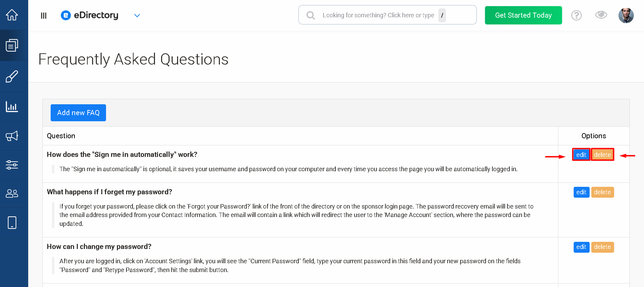This screenshot has width=644, height=287.
Task: Toggle the sidebar menu bars icon
Action: point(43,16)
